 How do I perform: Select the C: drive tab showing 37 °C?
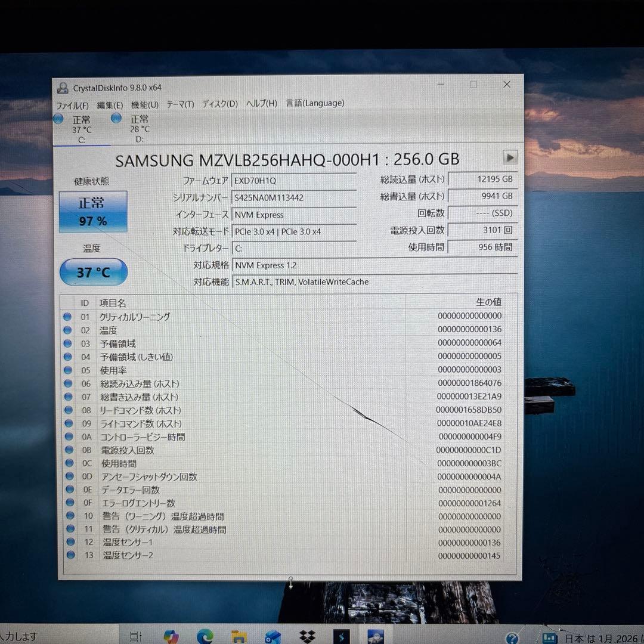[x=81, y=129]
